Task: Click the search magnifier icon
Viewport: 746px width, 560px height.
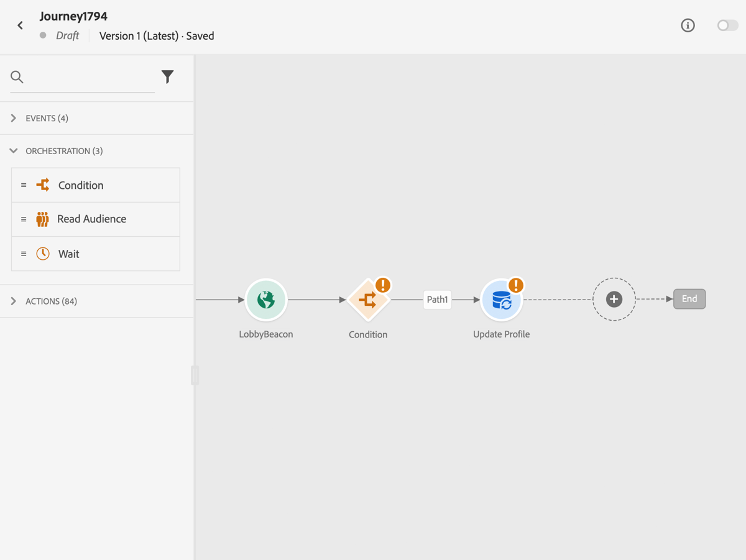Action: click(17, 77)
